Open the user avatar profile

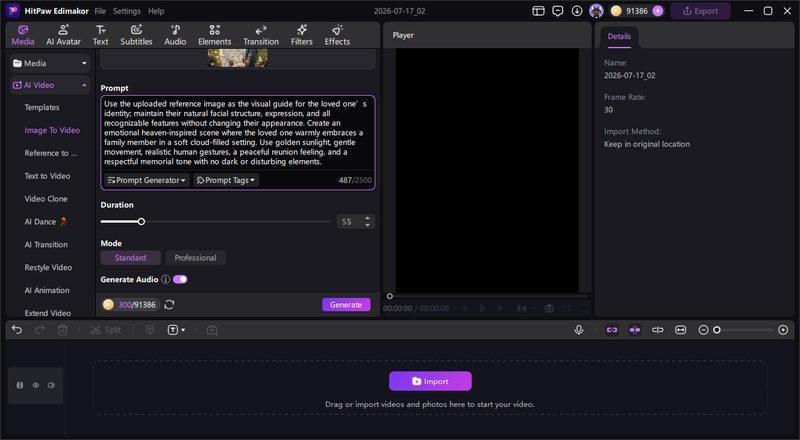point(596,11)
